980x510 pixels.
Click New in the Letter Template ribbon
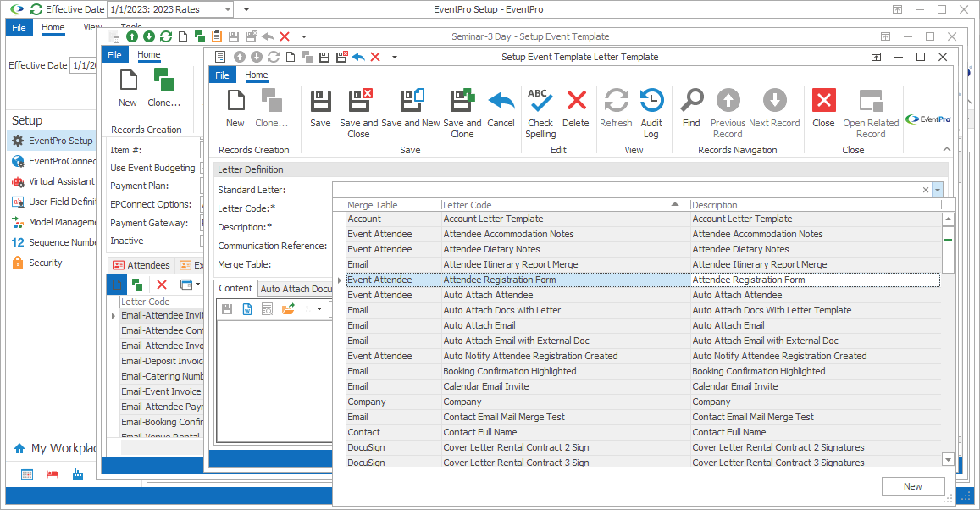pos(235,108)
